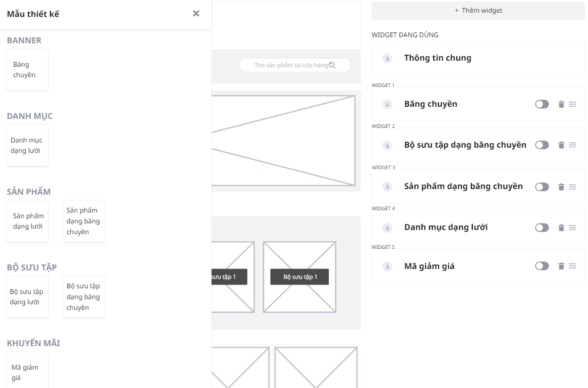Click the fully visible Bộ sưu tập 1 label
This screenshot has width=588, height=388.
(300, 277)
